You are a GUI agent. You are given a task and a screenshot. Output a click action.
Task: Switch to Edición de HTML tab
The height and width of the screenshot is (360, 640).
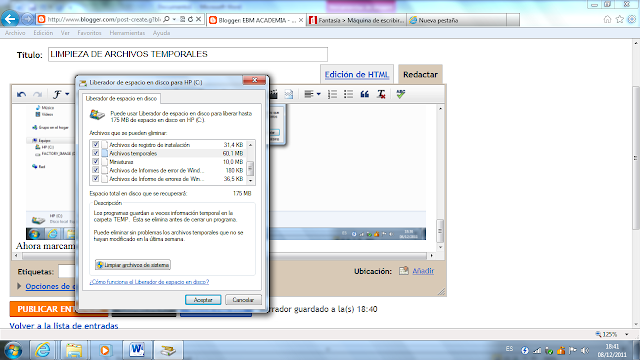click(357, 75)
